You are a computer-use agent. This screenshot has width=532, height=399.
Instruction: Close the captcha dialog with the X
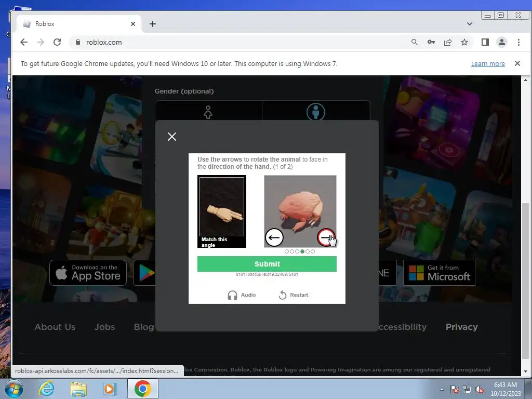[172, 137]
